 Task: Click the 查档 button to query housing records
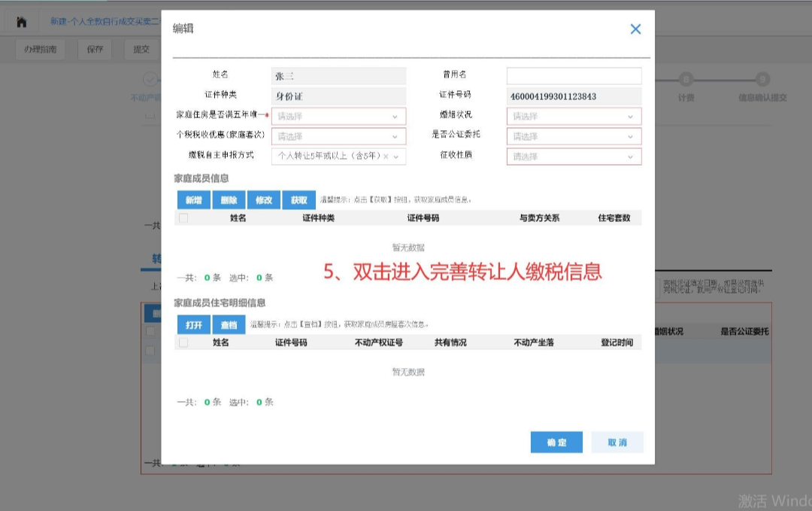(227, 324)
